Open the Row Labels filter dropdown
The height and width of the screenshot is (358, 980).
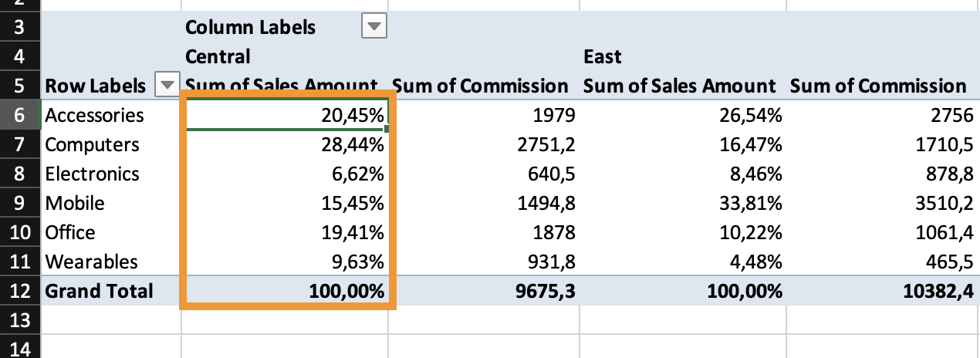point(166,86)
